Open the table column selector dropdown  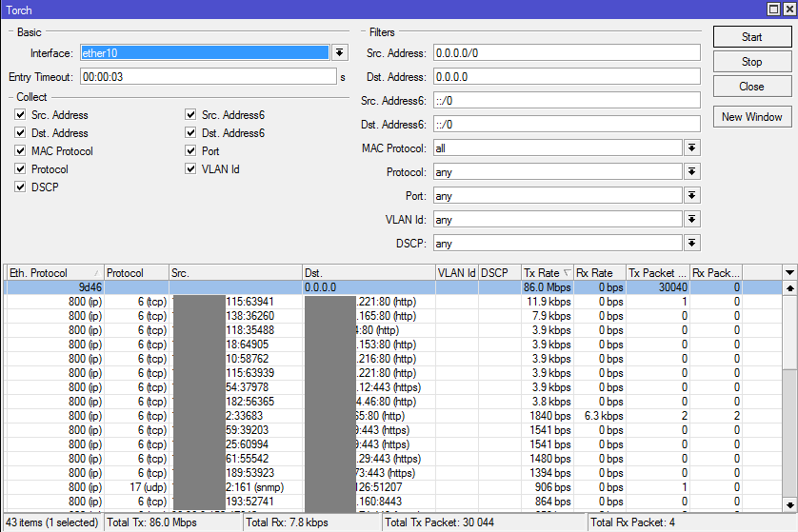(x=789, y=272)
